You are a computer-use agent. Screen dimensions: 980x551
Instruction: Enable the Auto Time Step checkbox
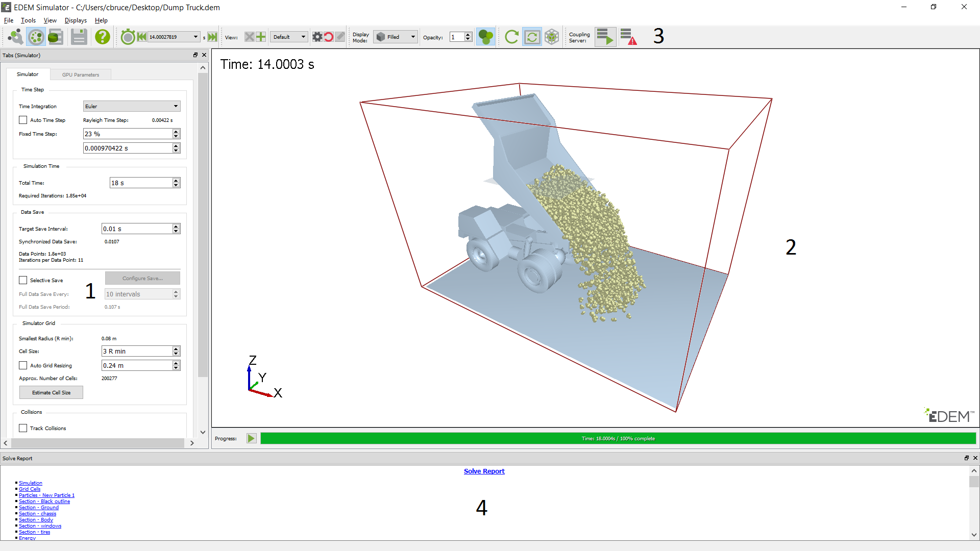23,120
